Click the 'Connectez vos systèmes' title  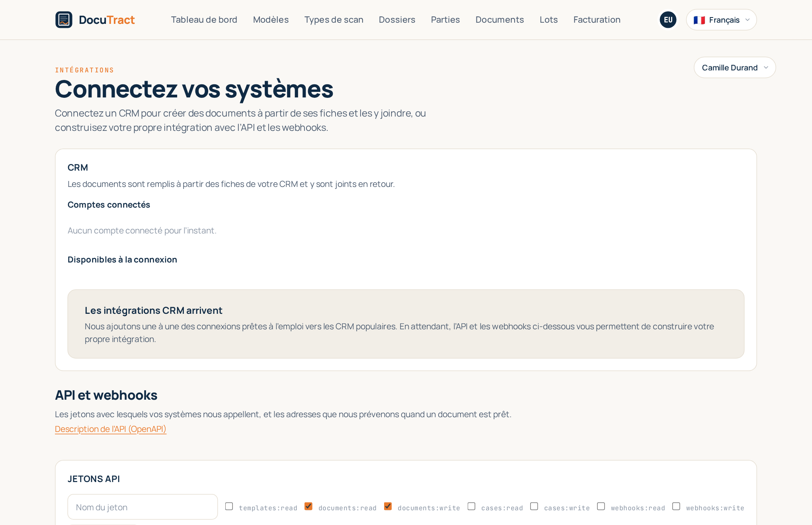[x=194, y=89]
